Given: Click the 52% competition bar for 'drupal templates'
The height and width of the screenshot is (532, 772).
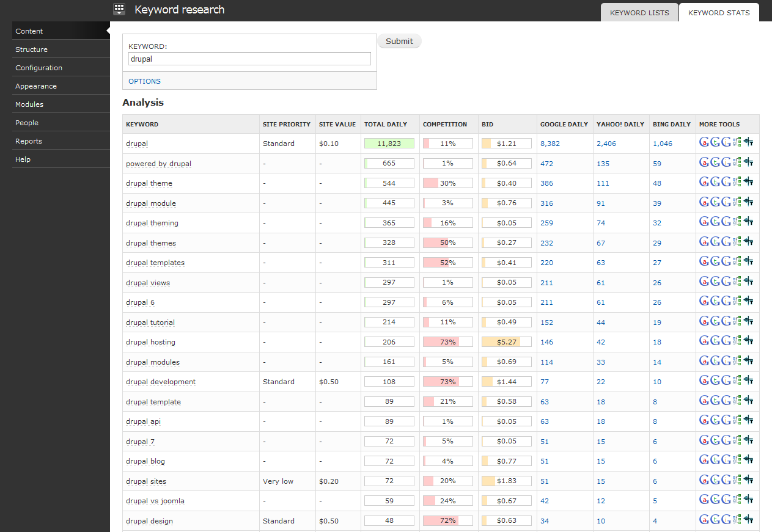Looking at the screenshot, I should [448, 263].
